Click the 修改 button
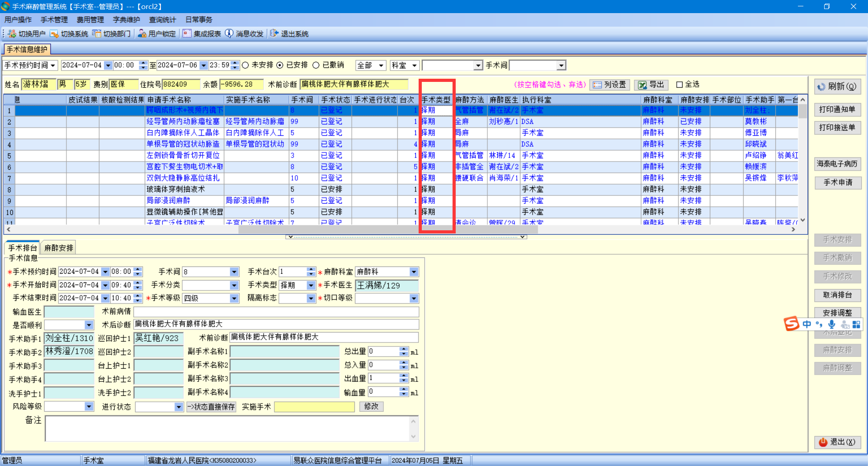868x466 pixels. tap(372, 406)
